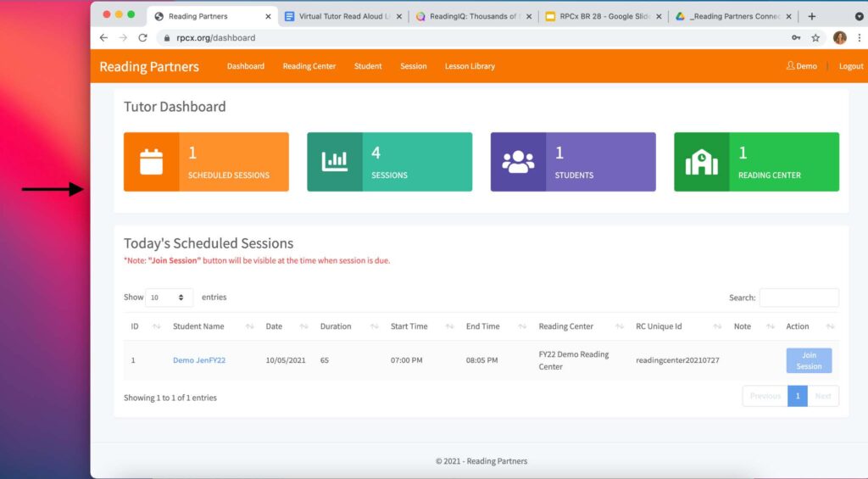
Task: Open the Chrome profile avatar
Action: 840,37
